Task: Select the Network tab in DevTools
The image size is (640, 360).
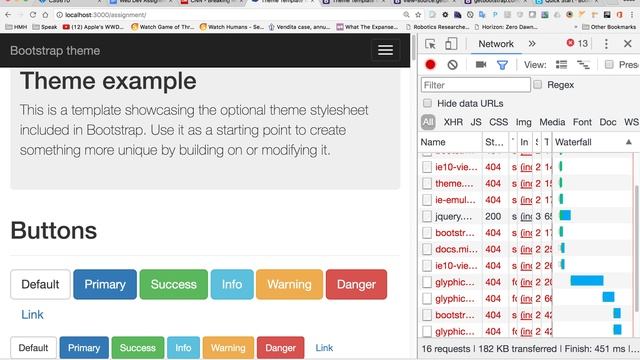Action: point(496,44)
